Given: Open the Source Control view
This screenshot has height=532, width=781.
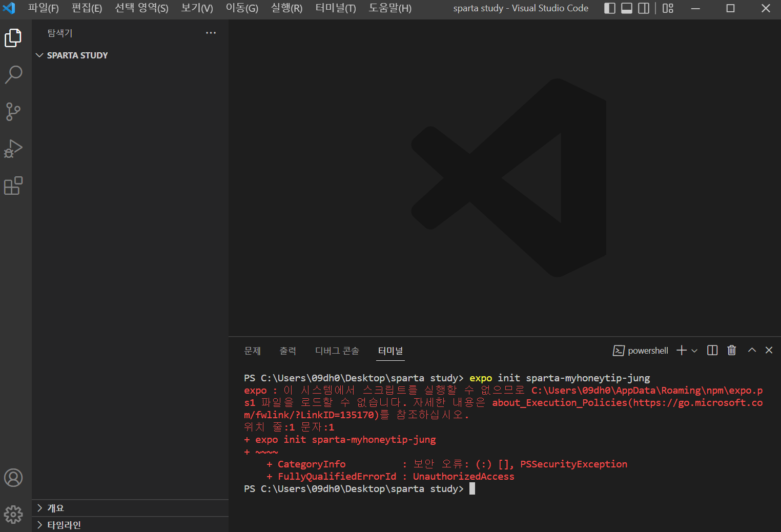Looking at the screenshot, I should pyautogui.click(x=13, y=112).
